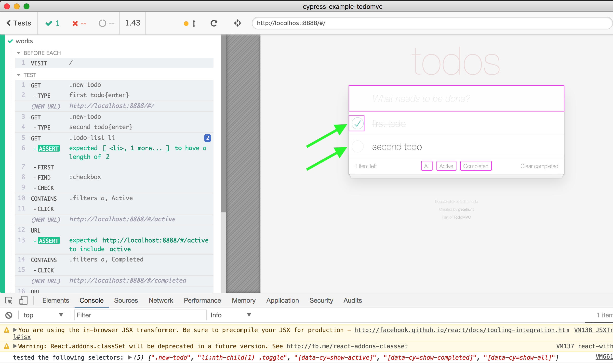Click the DevTools inspect element icon
The height and width of the screenshot is (364, 613).
pos(9,300)
